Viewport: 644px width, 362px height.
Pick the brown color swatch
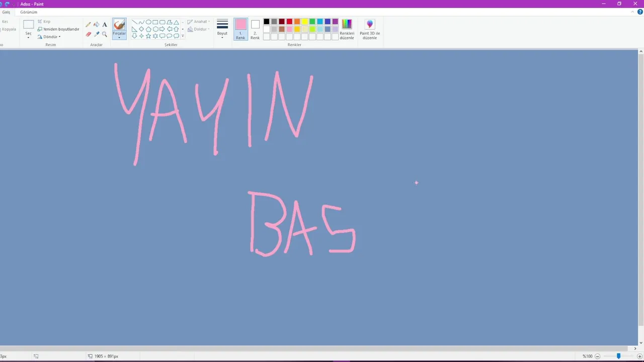coord(282,29)
